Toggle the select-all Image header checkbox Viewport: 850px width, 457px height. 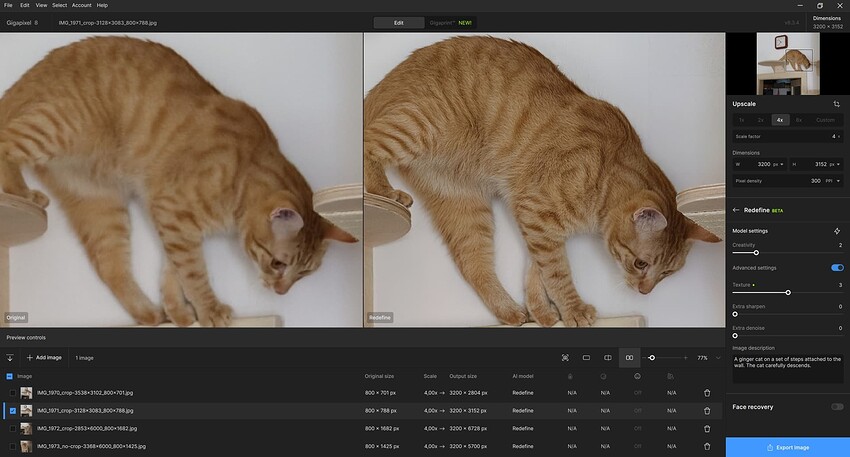pyautogui.click(x=9, y=376)
